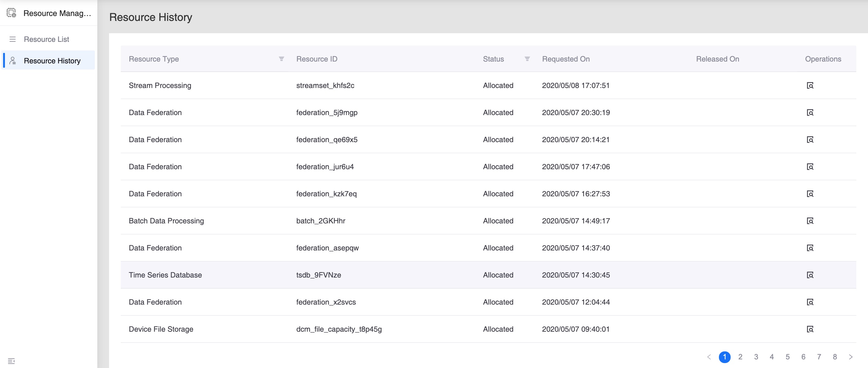Click the Released On column header
The image size is (868, 368).
717,59
